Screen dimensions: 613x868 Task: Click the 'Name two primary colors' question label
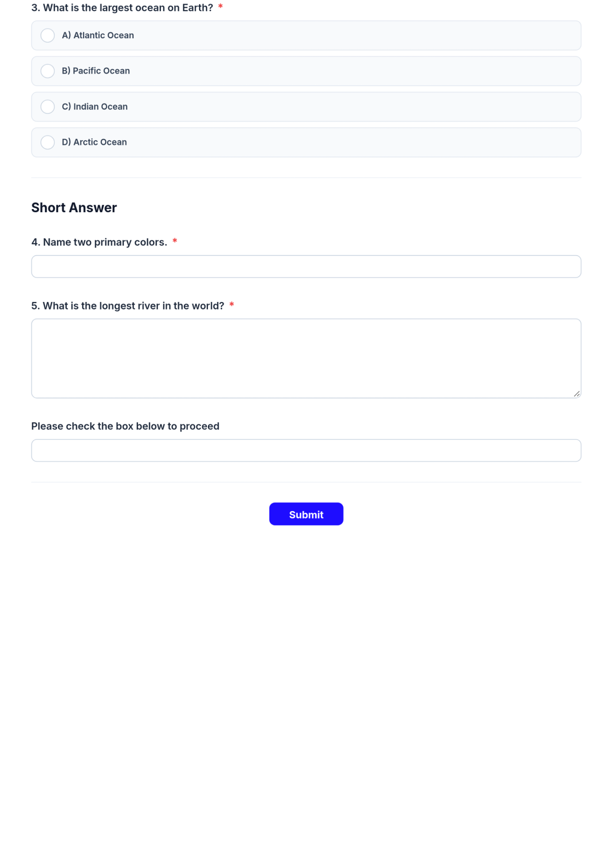click(x=99, y=242)
